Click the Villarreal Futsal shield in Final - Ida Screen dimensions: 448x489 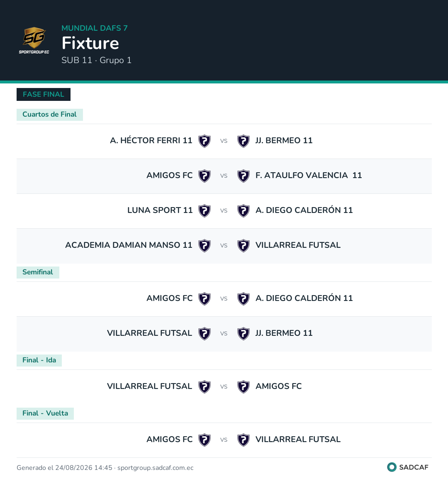[205, 387]
